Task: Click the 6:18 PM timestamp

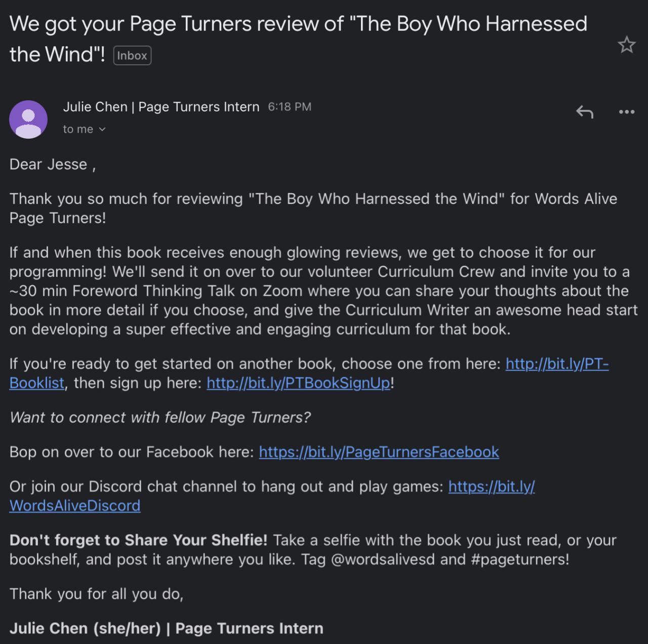Action: [290, 107]
